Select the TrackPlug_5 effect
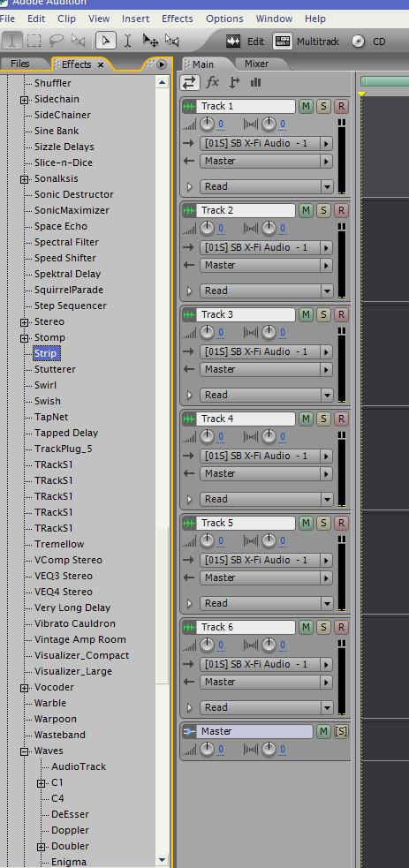This screenshot has height=868, width=409. pos(63,449)
